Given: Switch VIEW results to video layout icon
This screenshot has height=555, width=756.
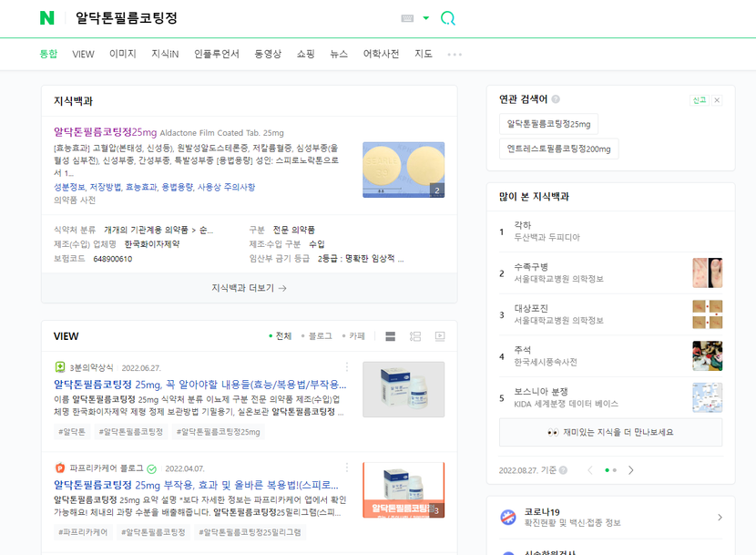Looking at the screenshot, I should [440, 336].
